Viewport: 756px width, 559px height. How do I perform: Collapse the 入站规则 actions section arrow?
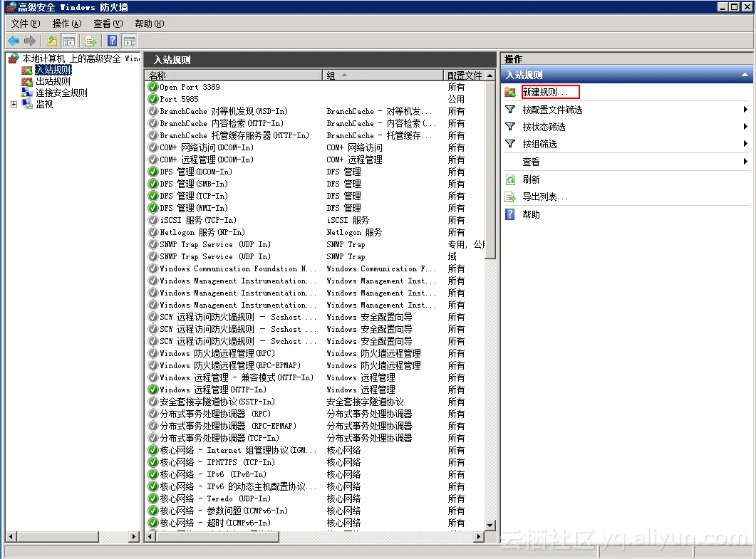tap(745, 75)
